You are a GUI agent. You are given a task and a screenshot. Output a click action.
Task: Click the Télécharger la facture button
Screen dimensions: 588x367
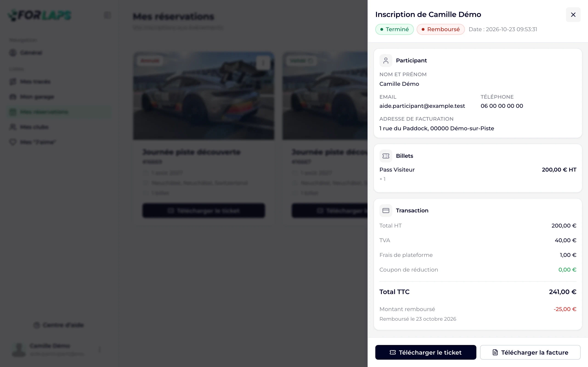(x=530, y=352)
